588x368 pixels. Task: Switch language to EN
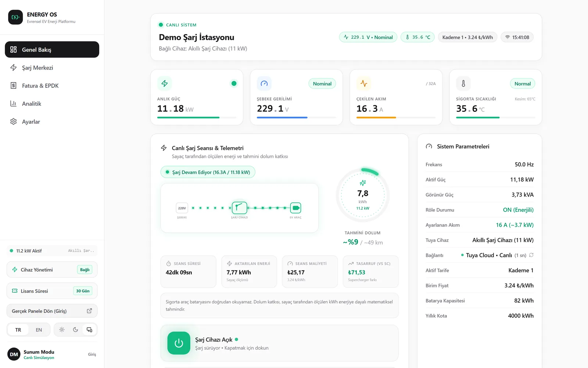tap(39, 330)
